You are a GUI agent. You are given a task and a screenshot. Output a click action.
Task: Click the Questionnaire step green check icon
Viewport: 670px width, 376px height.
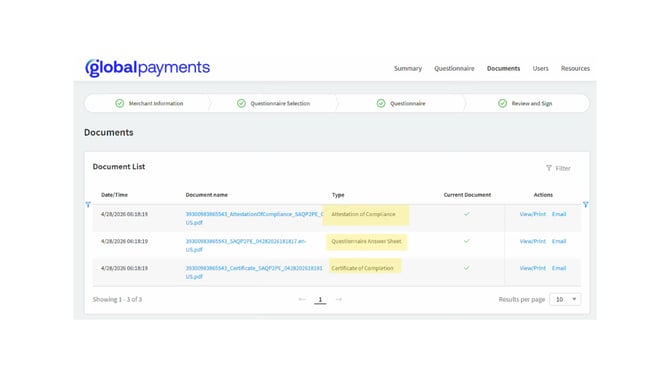tap(381, 103)
